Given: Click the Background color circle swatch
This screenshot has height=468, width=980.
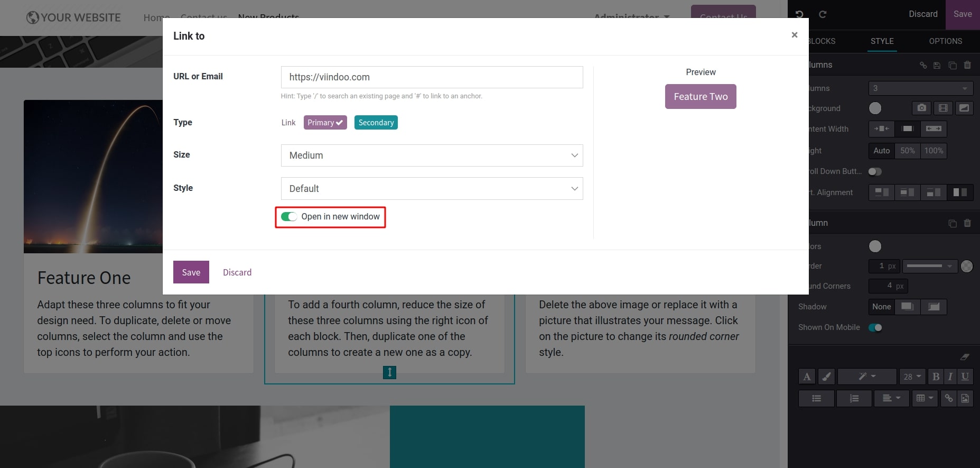Looking at the screenshot, I should (x=875, y=108).
